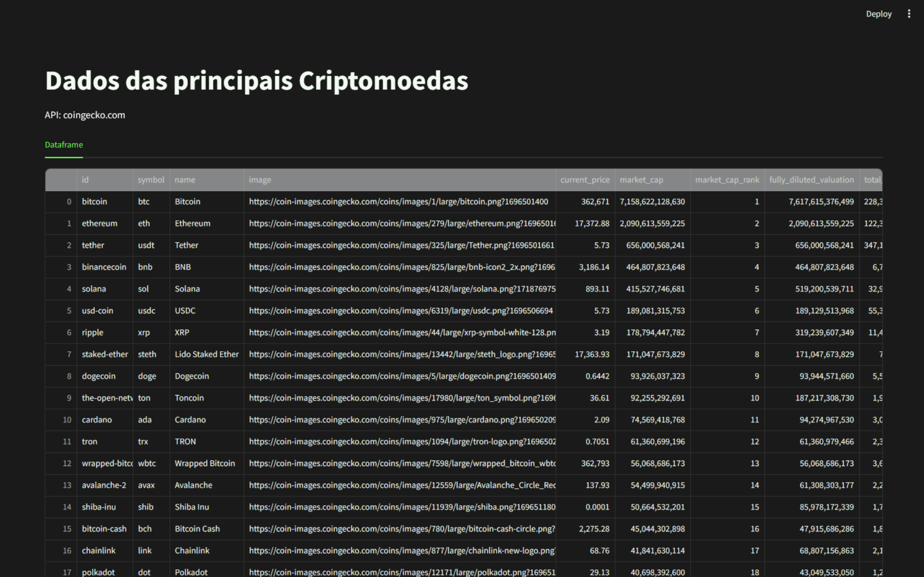
Task: Click the Solana name cell
Action: [x=187, y=289]
